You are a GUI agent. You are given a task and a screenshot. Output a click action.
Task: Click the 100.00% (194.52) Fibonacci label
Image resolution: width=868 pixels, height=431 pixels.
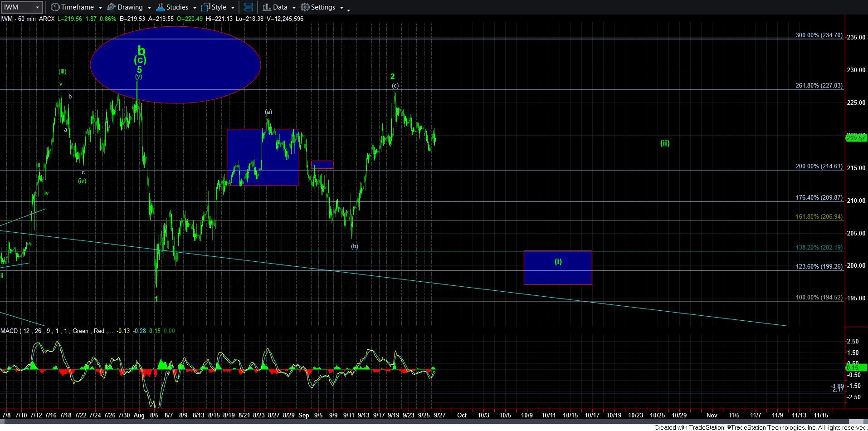[x=819, y=297]
